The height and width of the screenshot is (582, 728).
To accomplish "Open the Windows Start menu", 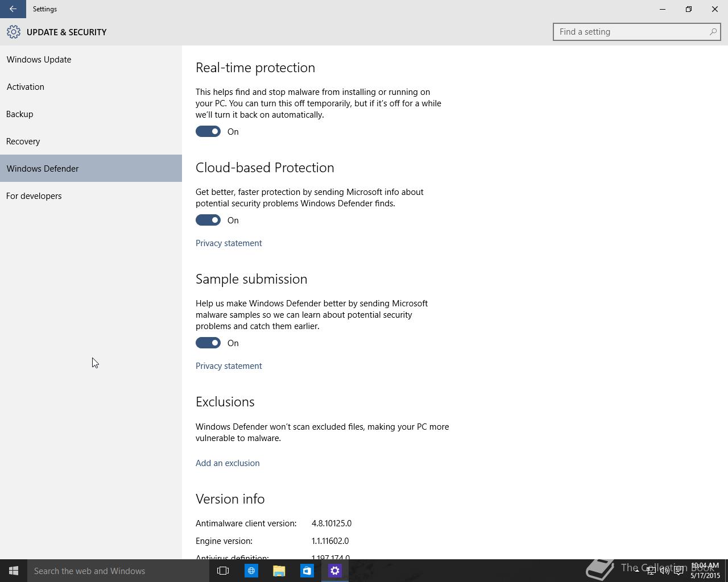I will point(14,571).
